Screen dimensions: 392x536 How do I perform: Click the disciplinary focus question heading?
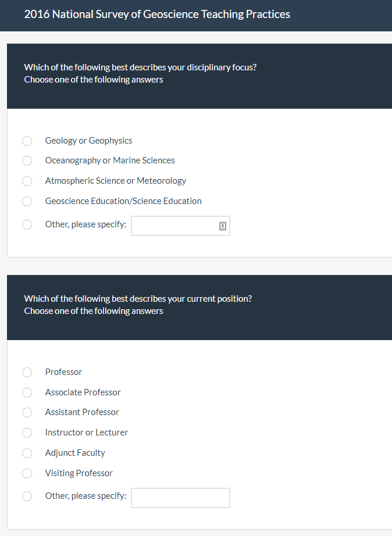pos(140,67)
